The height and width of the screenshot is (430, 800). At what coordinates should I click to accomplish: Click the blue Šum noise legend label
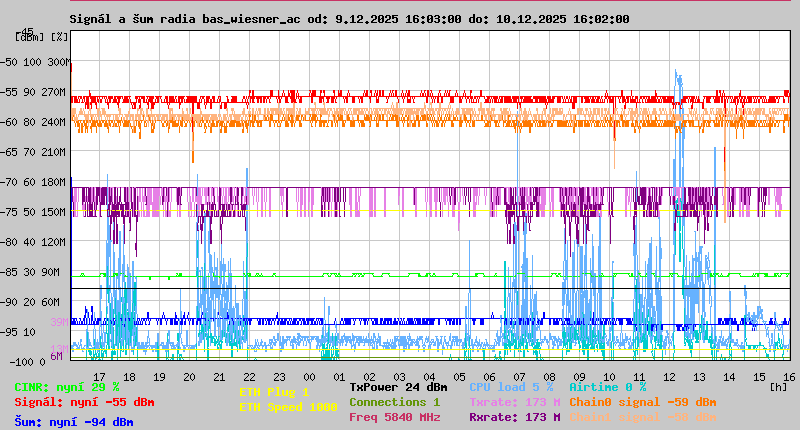pyautogui.click(x=74, y=422)
